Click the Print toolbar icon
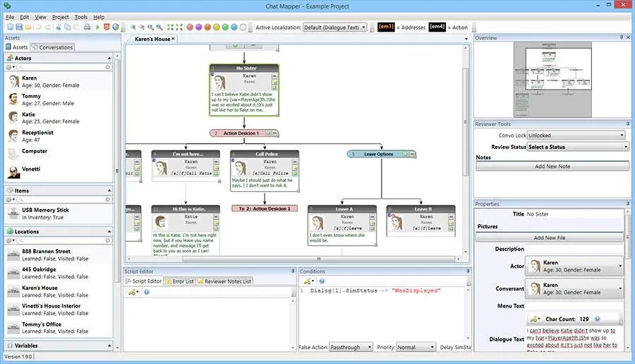 click(x=87, y=27)
